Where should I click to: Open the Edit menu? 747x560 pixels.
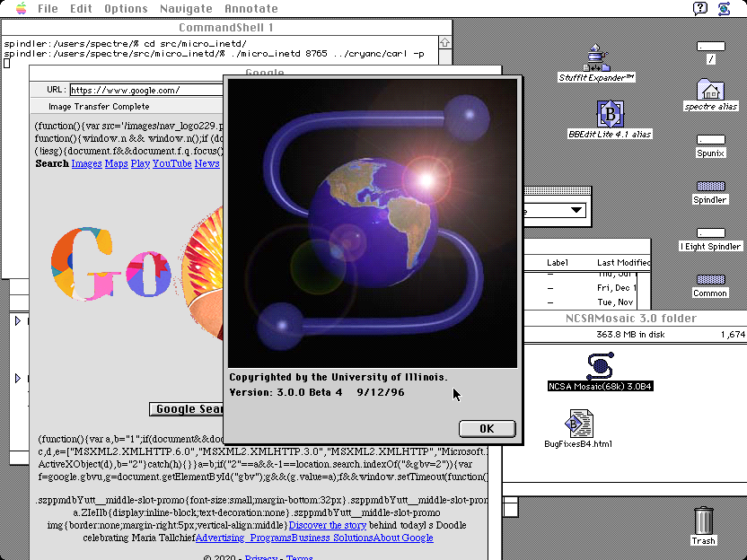coord(81,9)
